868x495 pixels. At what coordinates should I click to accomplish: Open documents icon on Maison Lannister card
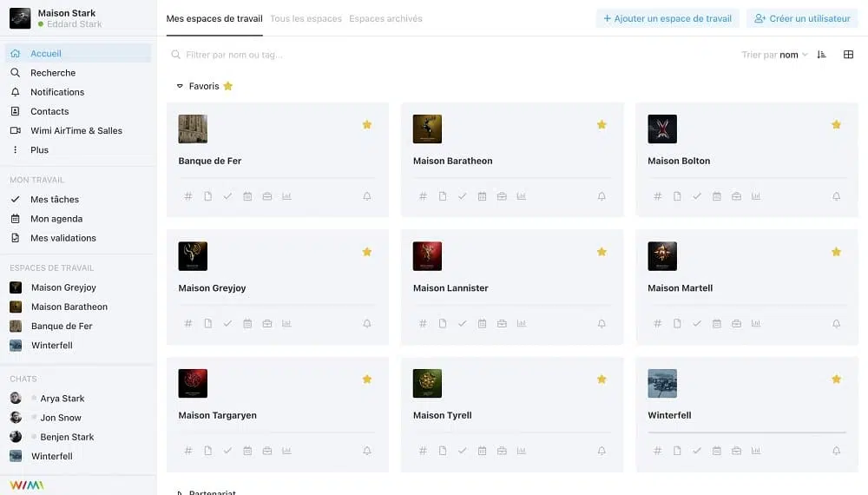pos(443,323)
